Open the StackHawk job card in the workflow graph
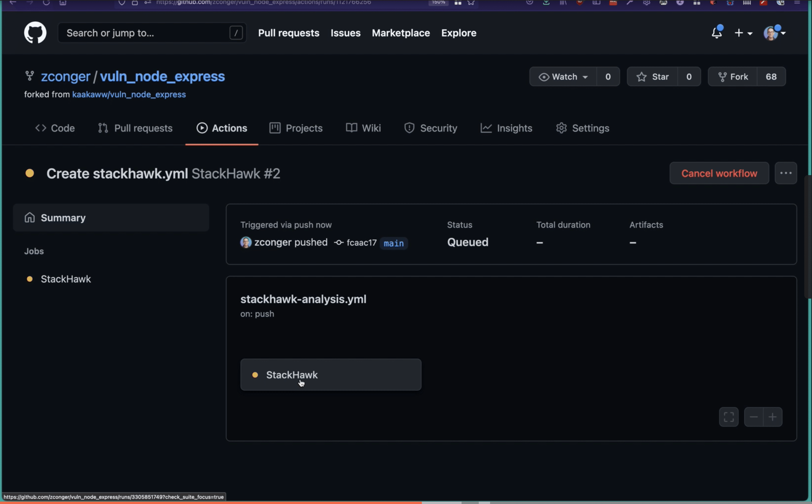The height and width of the screenshot is (504, 812). [331, 375]
